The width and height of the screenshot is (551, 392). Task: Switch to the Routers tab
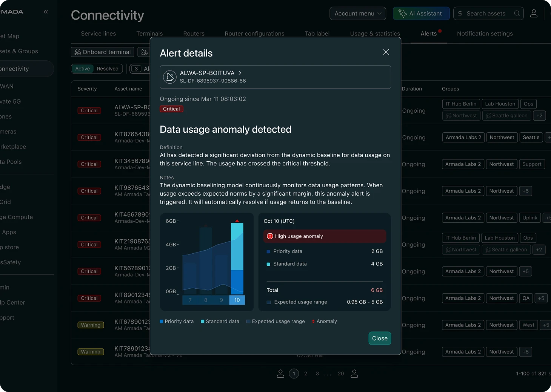pyautogui.click(x=194, y=34)
